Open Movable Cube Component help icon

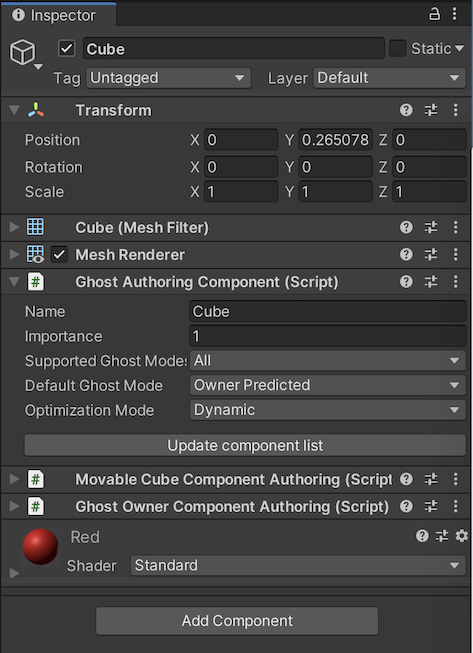pos(406,479)
